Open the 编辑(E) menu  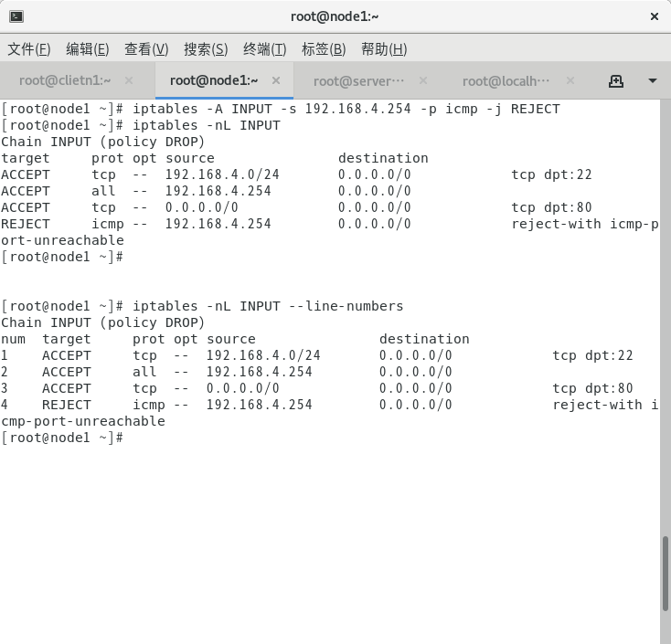88,49
